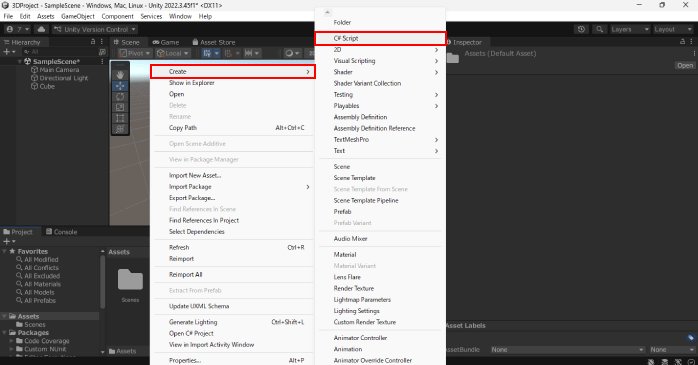Open the Local handle rotation dropdown

tap(173, 53)
